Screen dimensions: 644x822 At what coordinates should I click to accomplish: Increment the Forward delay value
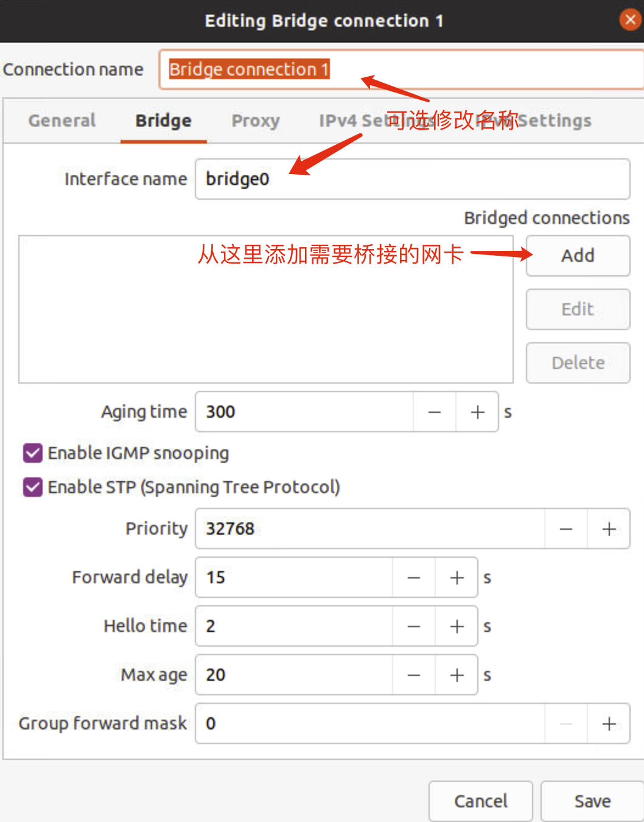click(x=457, y=578)
